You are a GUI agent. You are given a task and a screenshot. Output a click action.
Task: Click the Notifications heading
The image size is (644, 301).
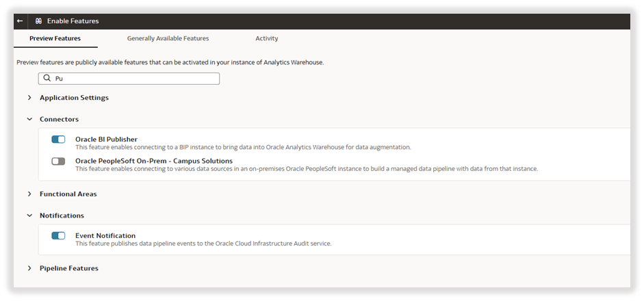click(62, 215)
